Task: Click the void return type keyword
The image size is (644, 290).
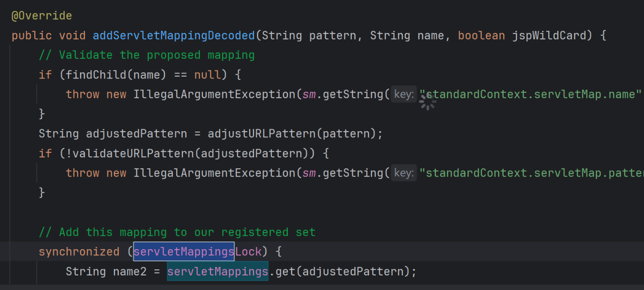Action: [x=72, y=36]
